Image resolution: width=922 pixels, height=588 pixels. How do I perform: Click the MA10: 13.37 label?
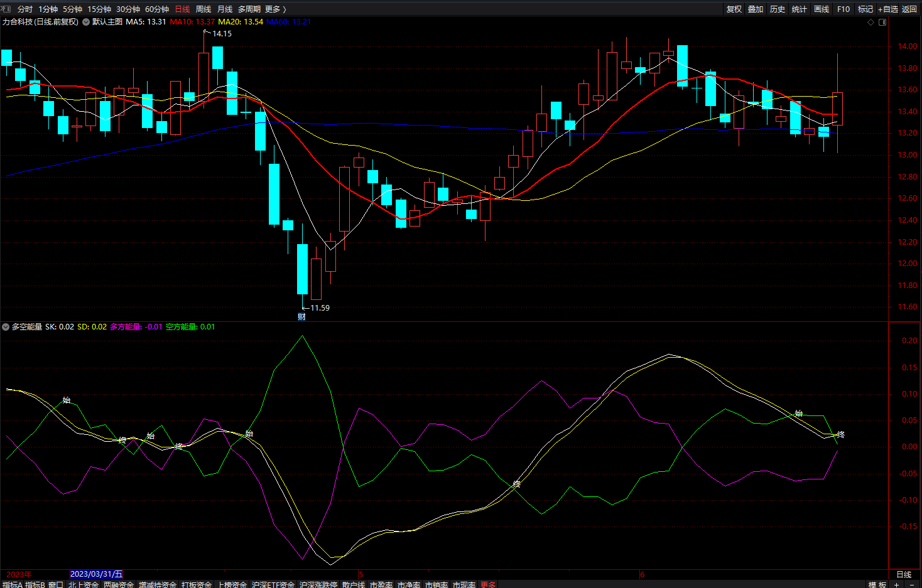[192, 22]
